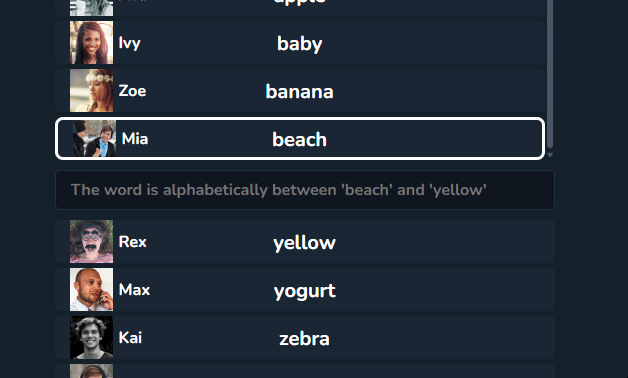This screenshot has width=628, height=378.
Task: Select the 'banana' guess row
Action: [300, 90]
